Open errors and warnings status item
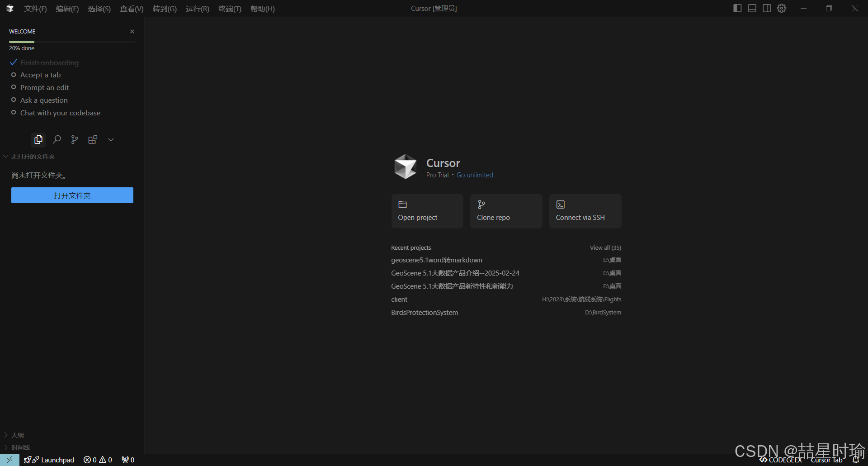The image size is (868, 466). (98, 460)
